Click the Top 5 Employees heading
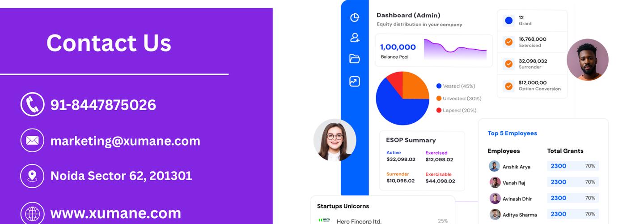Image resolution: width=644 pixels, height=224 pixels. (x=512, y=133)
